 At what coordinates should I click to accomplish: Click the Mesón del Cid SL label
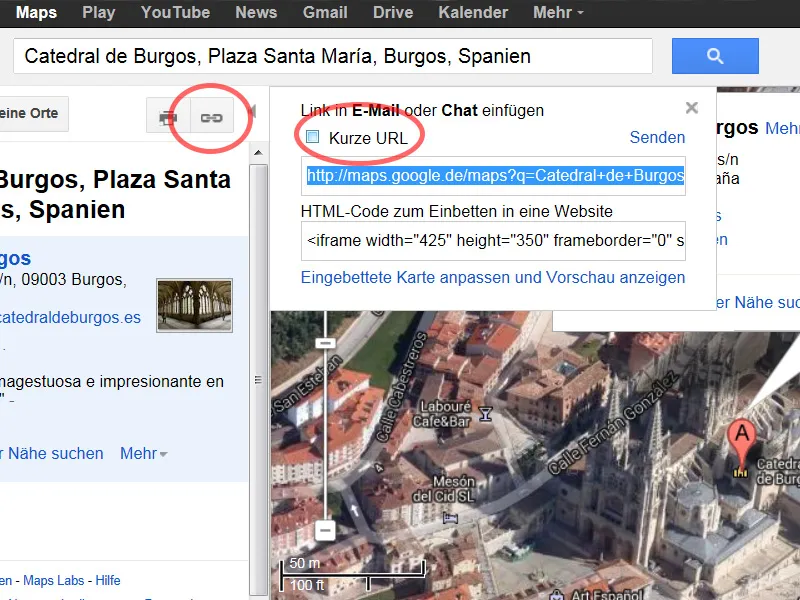click(x=443, y=489)
